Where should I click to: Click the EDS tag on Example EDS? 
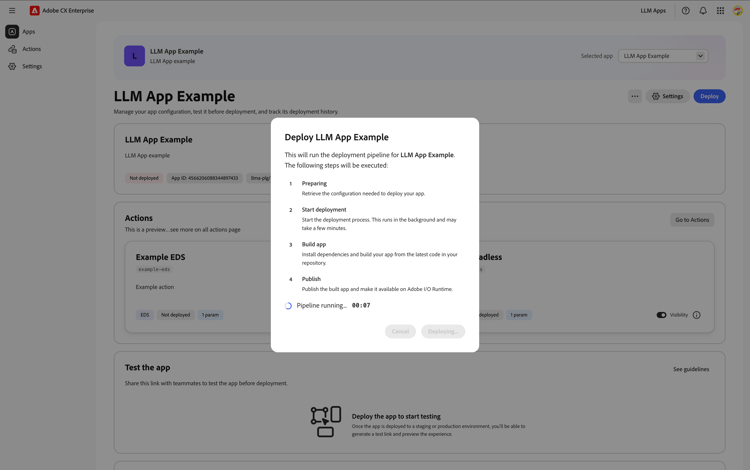coord(145,315)
